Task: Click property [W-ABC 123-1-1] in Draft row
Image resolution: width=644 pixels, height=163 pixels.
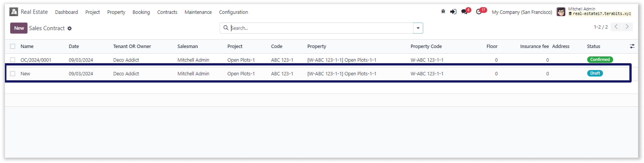Action: [341, 74]
